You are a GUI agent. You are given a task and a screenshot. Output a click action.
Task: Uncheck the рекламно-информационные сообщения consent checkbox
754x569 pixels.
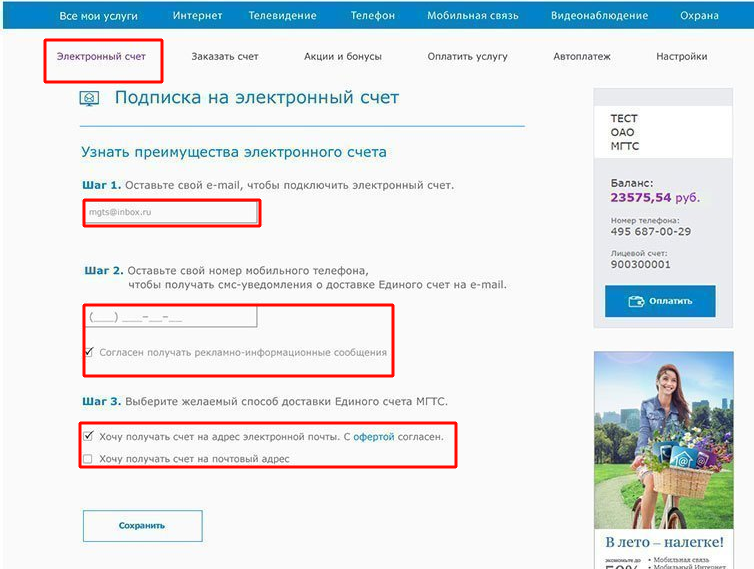89,352
